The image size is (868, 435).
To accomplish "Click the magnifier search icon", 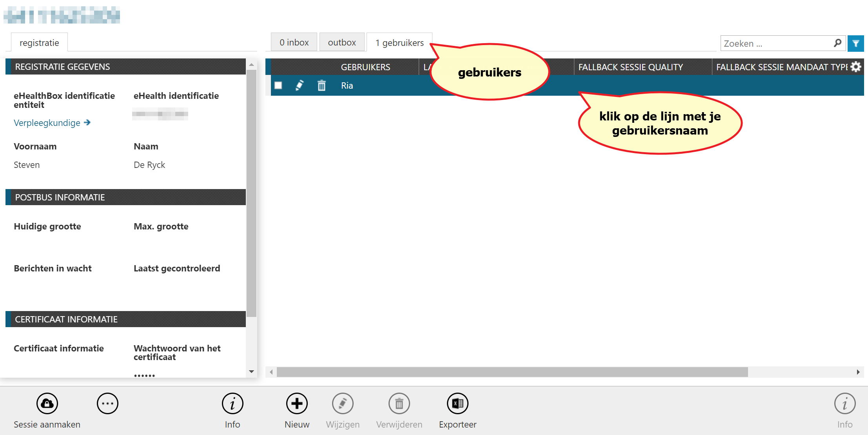I will click(x=838, y=43).
